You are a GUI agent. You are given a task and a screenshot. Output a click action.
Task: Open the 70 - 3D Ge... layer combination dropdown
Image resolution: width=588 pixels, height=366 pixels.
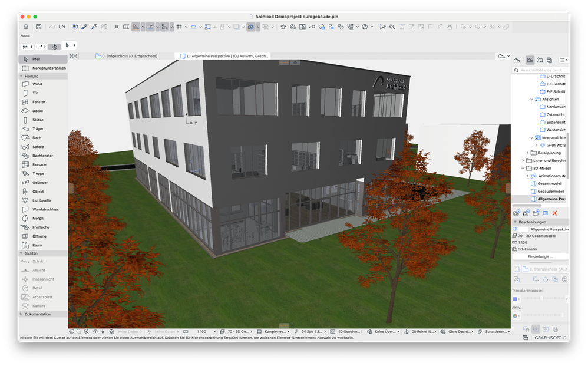pos(236,331)
